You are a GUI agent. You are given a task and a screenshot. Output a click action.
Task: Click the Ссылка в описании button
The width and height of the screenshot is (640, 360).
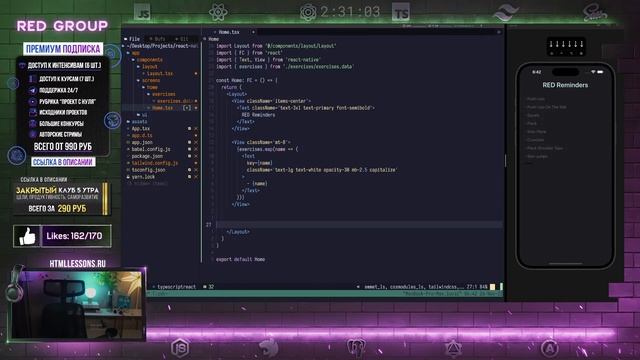63,162
